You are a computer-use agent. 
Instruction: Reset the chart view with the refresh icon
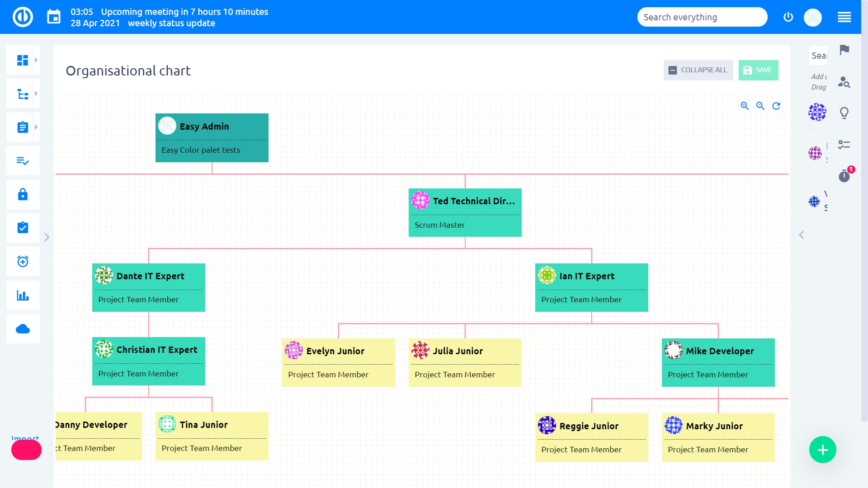click(x=776, y=106)
